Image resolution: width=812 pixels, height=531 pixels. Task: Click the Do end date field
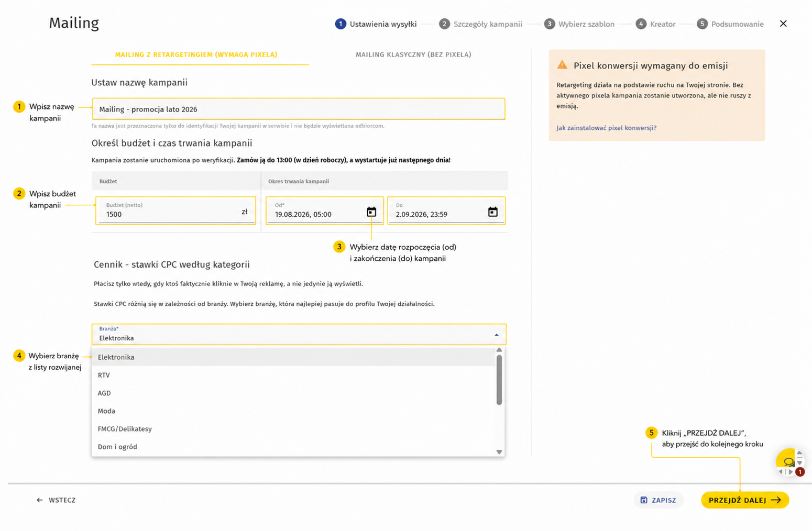446,211
